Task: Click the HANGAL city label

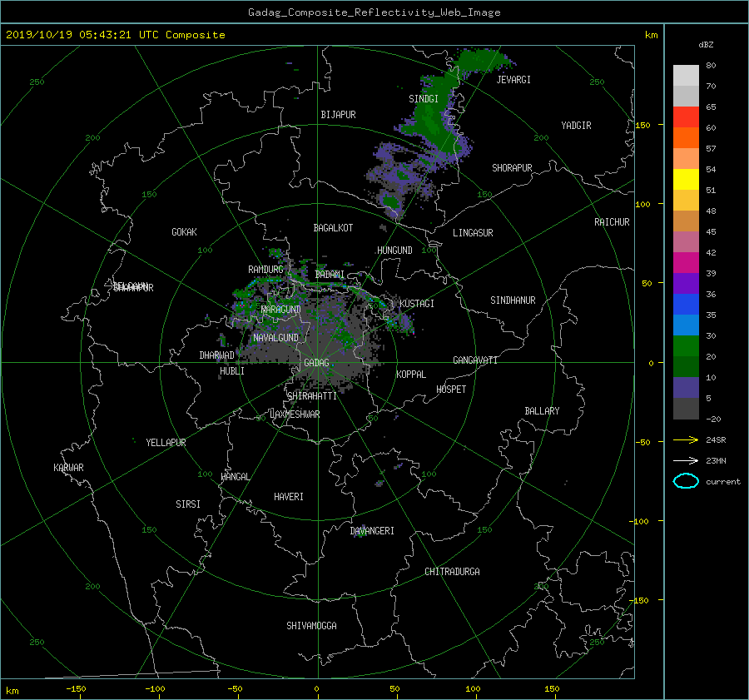Action: 236,477
